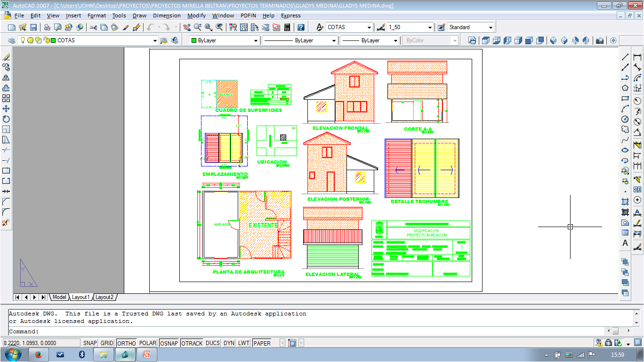Activate the Pan Realtime hand icon
The height and width of the screenshot is (362, 644).
pyautogui.click(x=187, y=27)
